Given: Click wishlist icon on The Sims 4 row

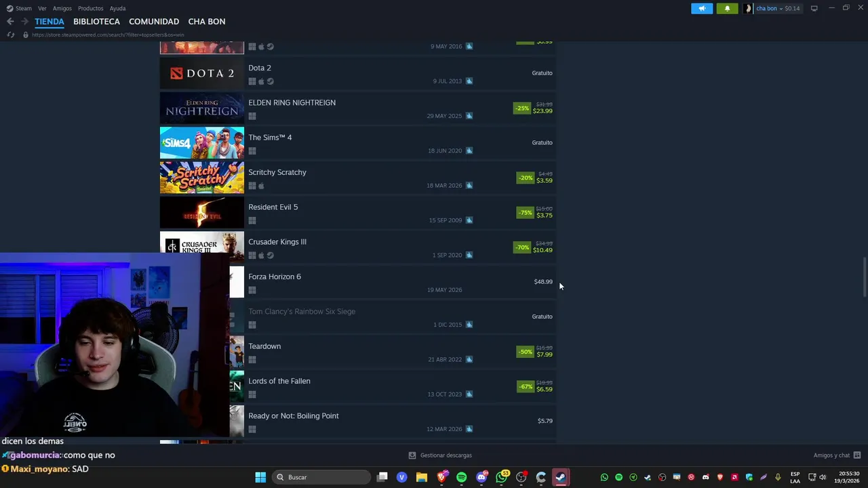Looking at the screenshot, I should [x=469, y=150].
